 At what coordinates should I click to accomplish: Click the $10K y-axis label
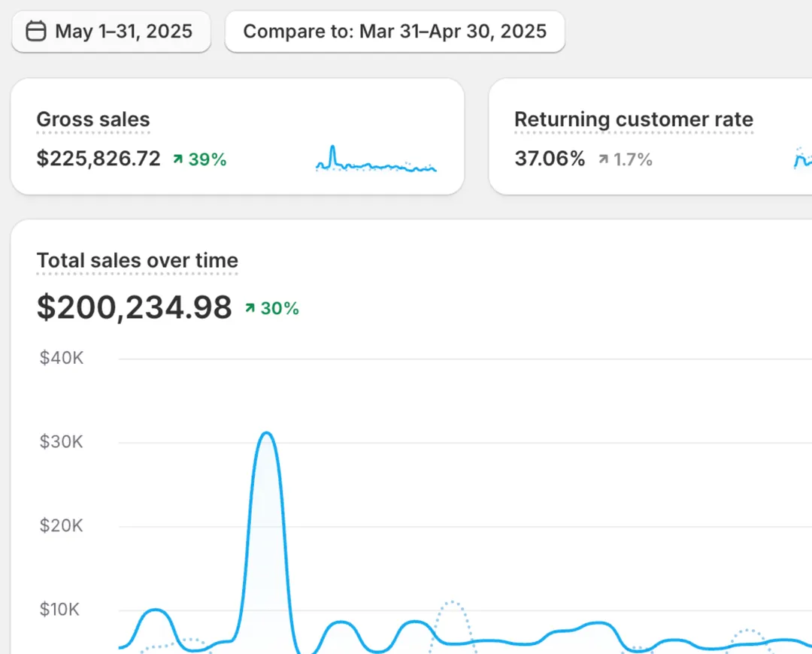coord(61,609)
